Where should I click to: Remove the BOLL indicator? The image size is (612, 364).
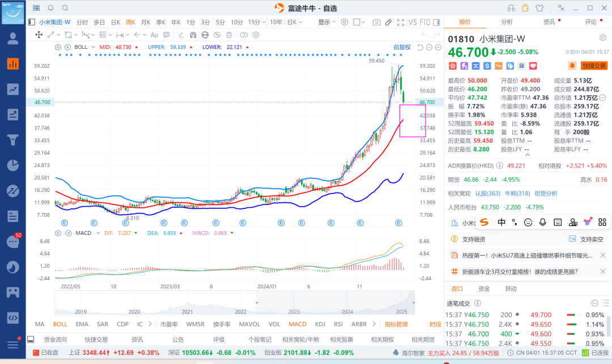click(67, 47)
